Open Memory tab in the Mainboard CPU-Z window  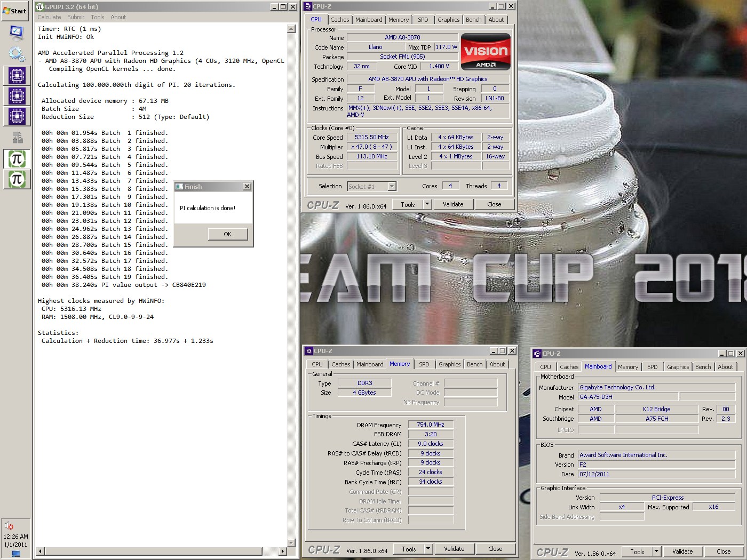click(x=628, y=367)
